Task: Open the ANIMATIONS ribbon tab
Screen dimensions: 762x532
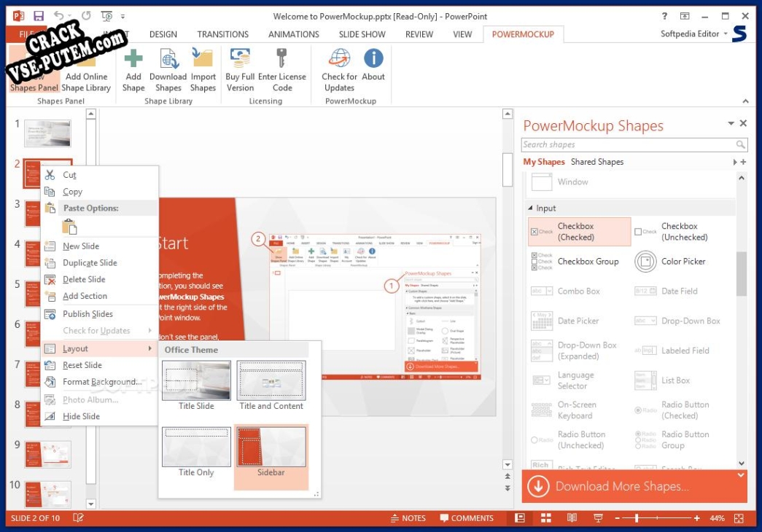Action: click(x=294, y=34)
